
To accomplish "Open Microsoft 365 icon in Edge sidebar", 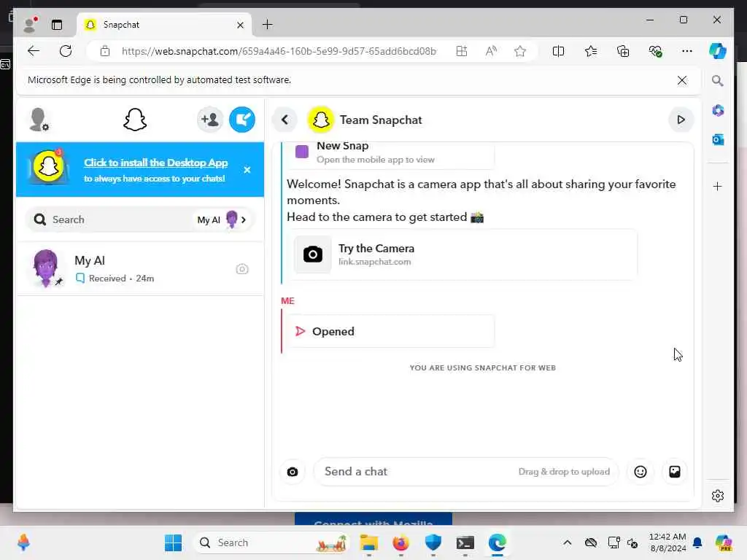I will [x=718, y=111].
